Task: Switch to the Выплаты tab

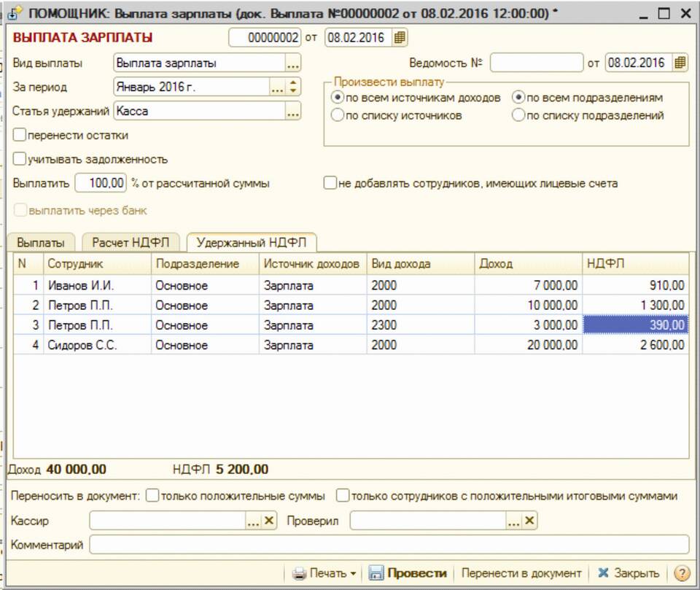Action: (x=41, y=243)
